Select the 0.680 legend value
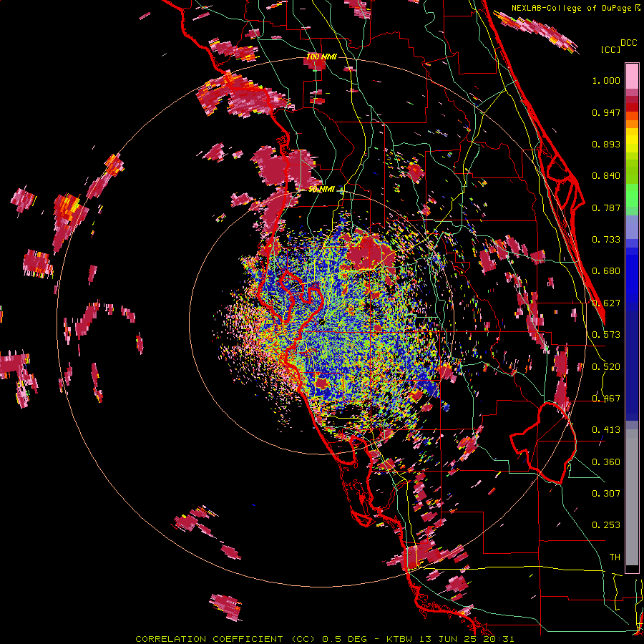The image size is (644, 644). click(606, 271)
